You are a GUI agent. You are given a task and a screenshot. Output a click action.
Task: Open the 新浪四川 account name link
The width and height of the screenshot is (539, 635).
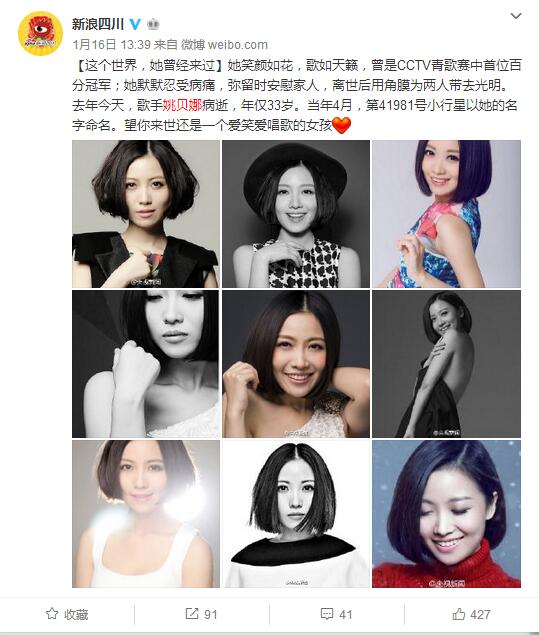98,25
